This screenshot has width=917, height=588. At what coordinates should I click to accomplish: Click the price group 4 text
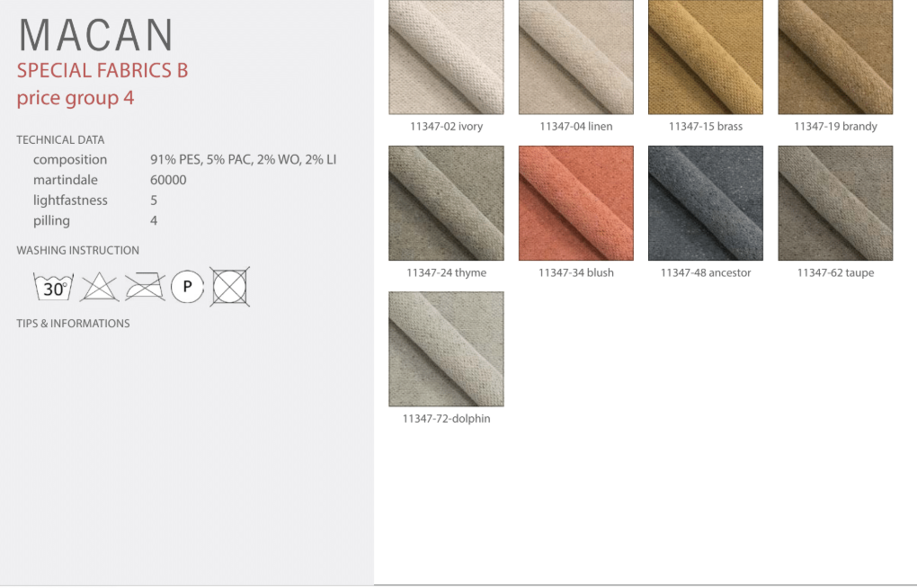(76, 98)
